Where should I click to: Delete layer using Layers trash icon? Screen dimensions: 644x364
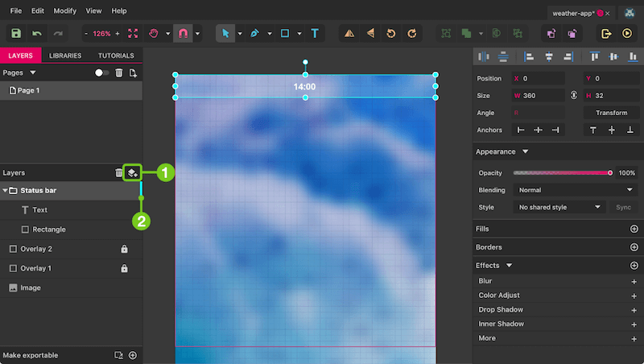tap(118, 172)
